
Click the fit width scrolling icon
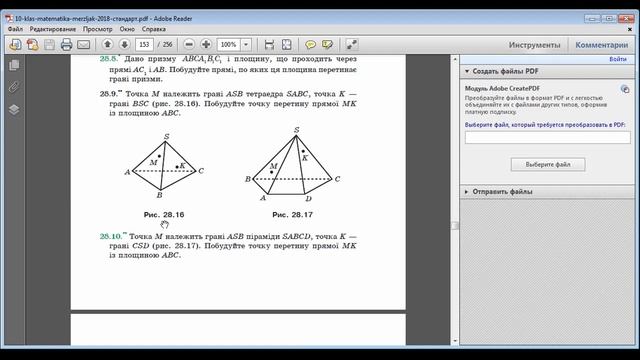[269, 44]
